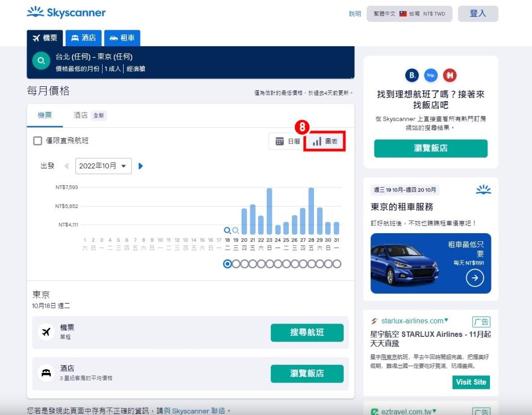
Task: Select the last radio circle under chart
Action: 337,264
